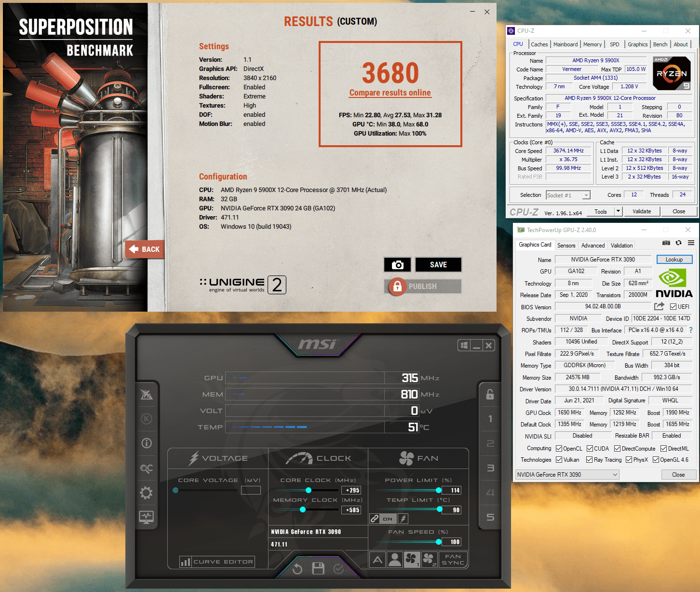The width and height of the screenshot is (700, 592).
Task: Click the MSI dragon logo sidebar icon
Action: [146, 394]
